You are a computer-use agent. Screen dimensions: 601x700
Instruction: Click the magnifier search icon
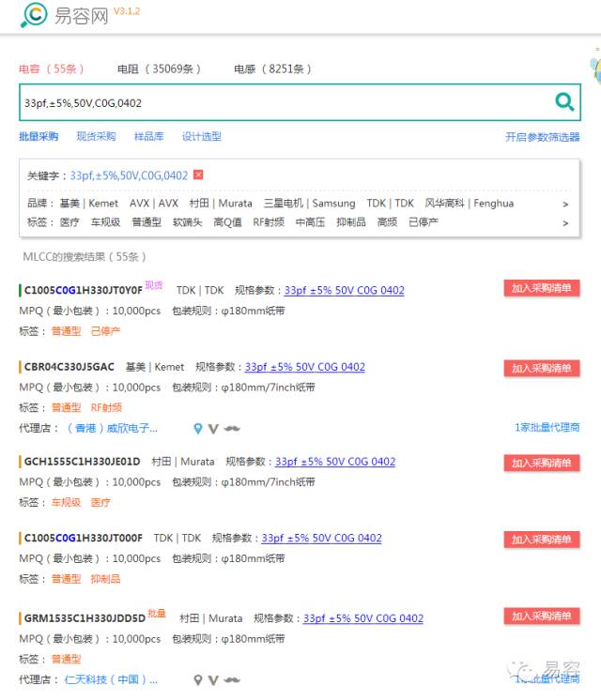coord(564,101)
